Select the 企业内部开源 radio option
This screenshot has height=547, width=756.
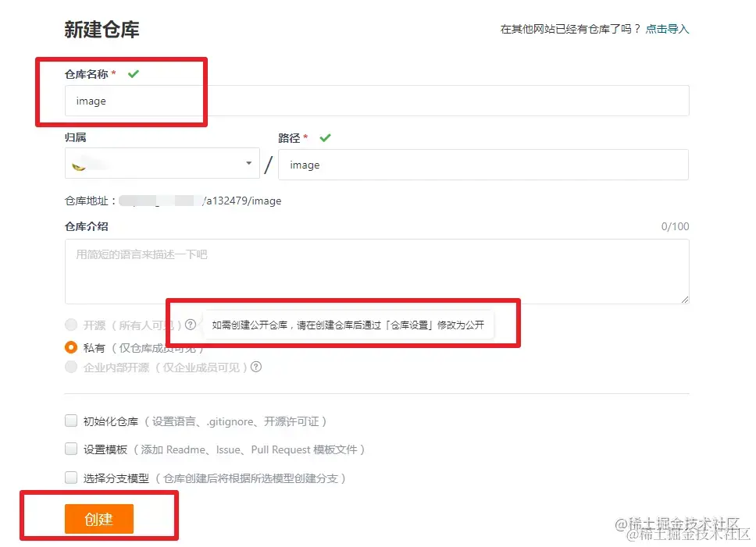coord(71,368)
